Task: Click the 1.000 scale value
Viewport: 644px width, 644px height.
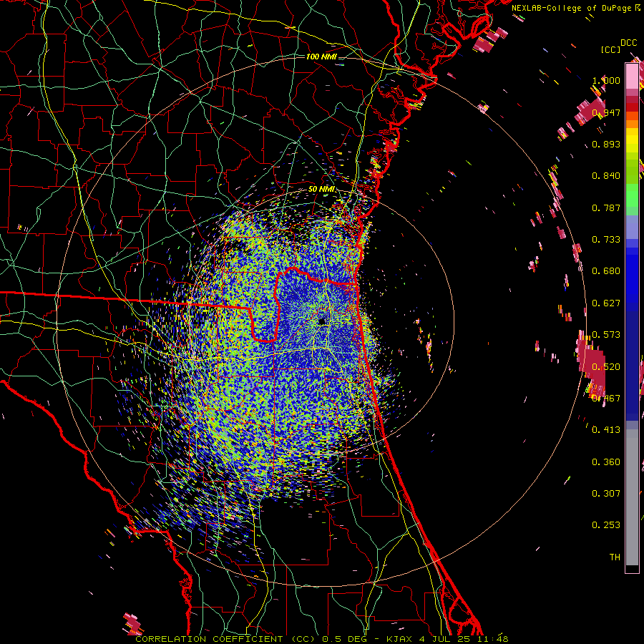Action: click(x=606, y=80)
